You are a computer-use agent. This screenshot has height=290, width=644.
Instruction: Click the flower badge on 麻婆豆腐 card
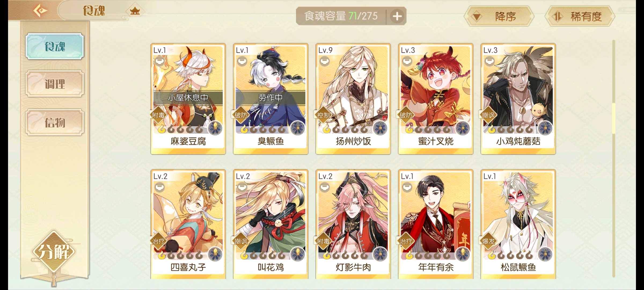pos(215,128)
